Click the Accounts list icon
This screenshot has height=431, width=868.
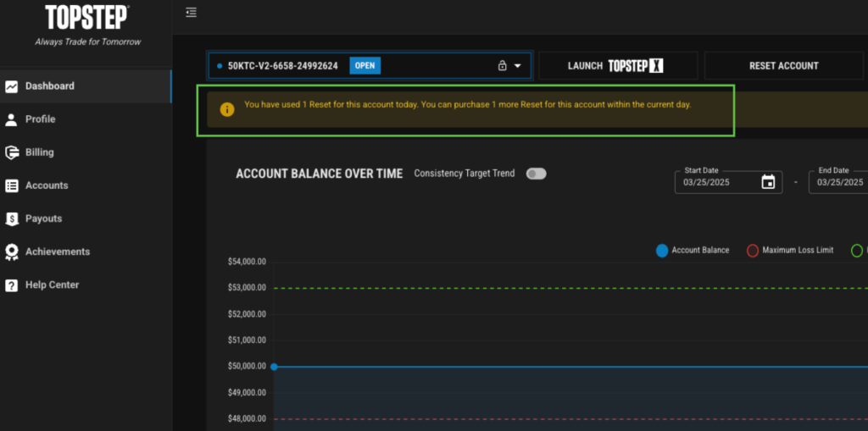[x=12, y=185]
